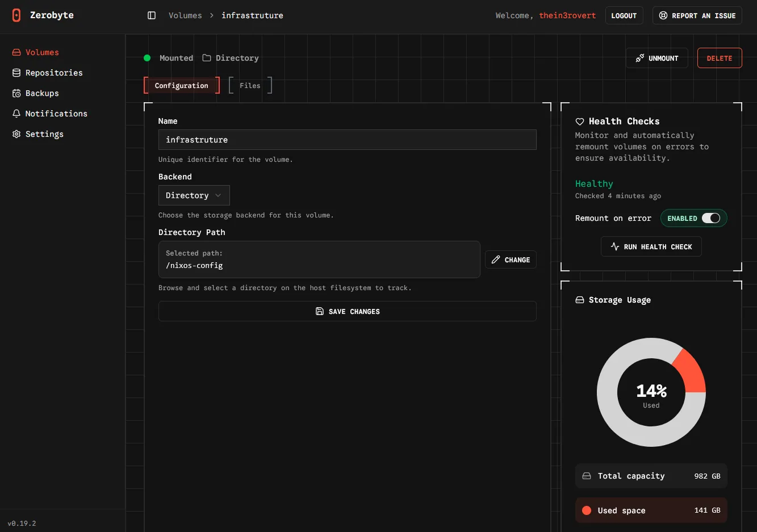757x532 pixels.
Task: Click the Zerobyte logo icon
Action: (16, 15)
